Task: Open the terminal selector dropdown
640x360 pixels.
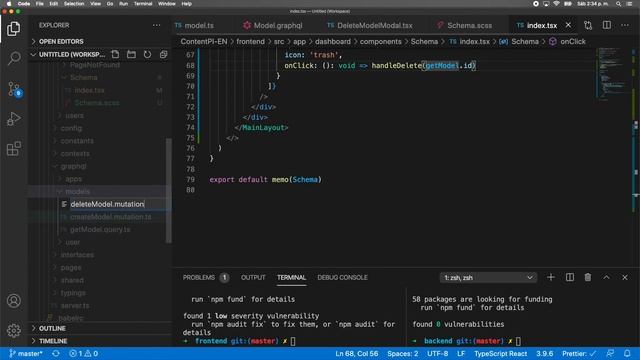Action: 489,278
